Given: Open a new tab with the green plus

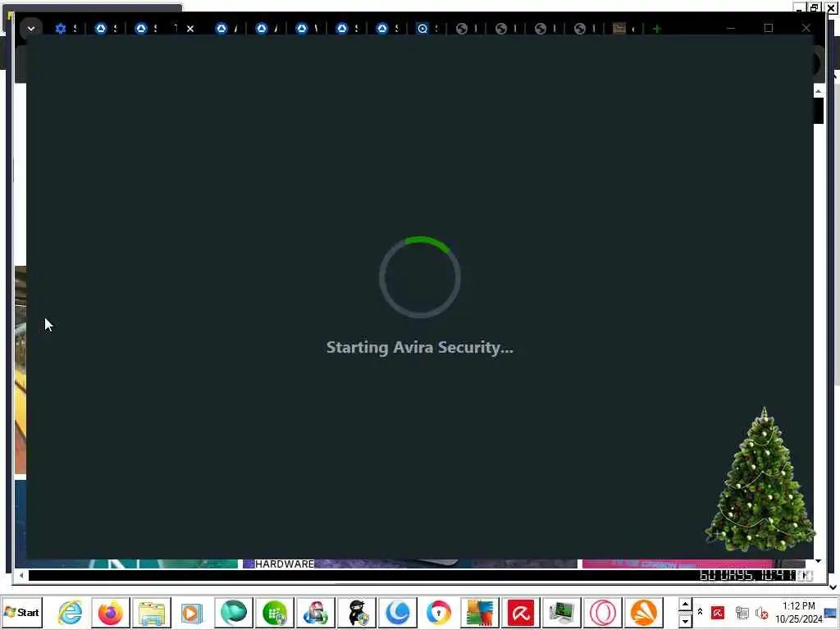Looking at the screenshot, I should coord(657,29).
